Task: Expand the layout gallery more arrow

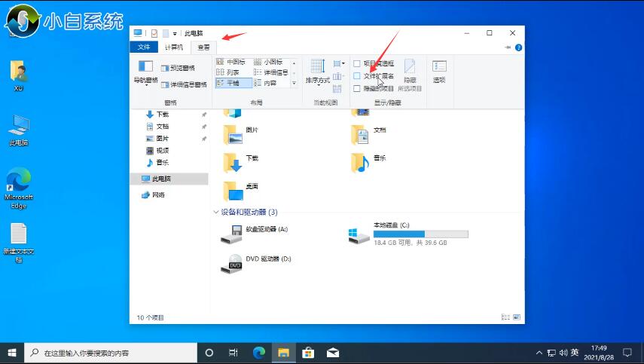Action: [294, 84]
